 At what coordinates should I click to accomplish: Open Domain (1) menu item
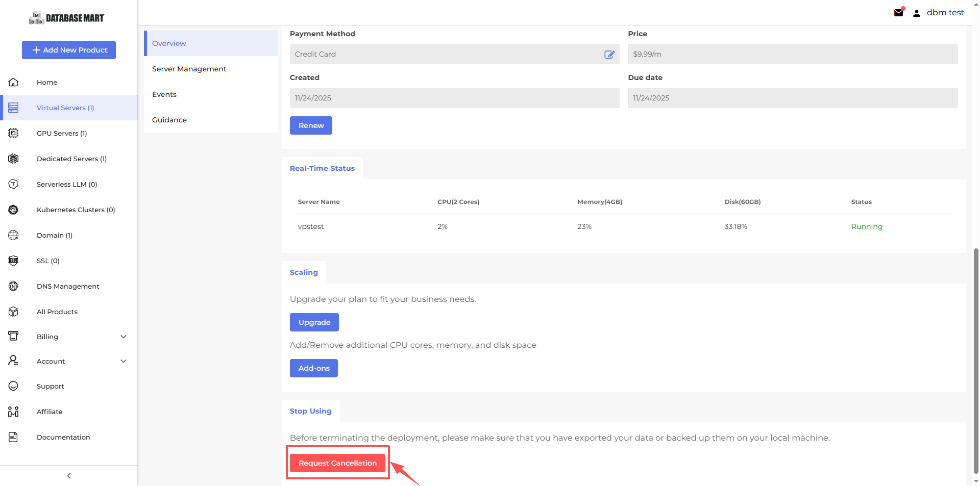click(x=68, y=235)
